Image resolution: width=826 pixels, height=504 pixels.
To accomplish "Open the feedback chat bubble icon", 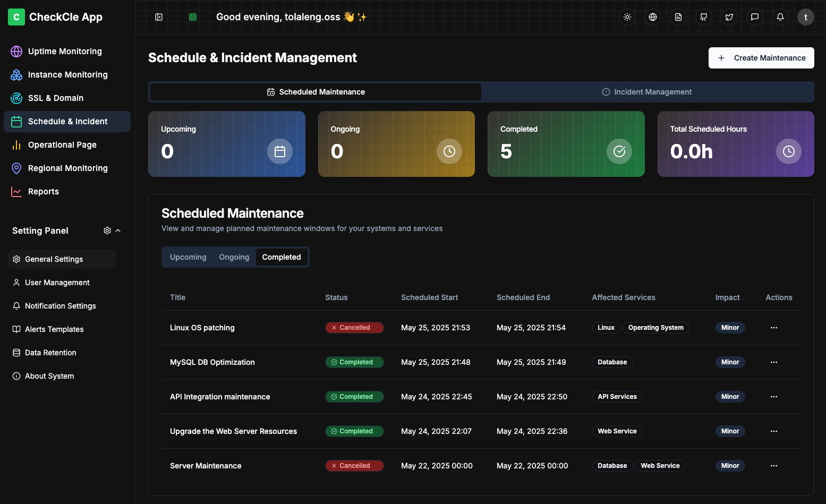I will [x=754, y=16].
